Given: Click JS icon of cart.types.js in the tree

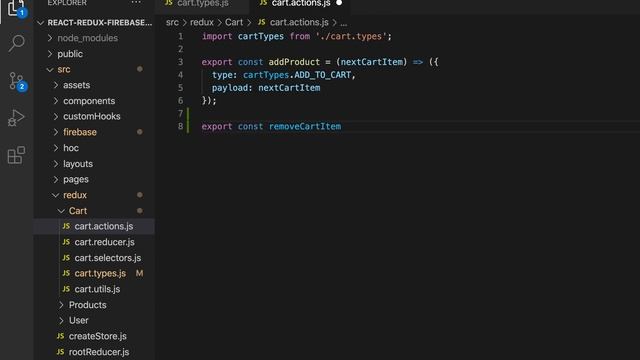Looking at the screenshot, I should pyautogui.click(x=66, y=273).
